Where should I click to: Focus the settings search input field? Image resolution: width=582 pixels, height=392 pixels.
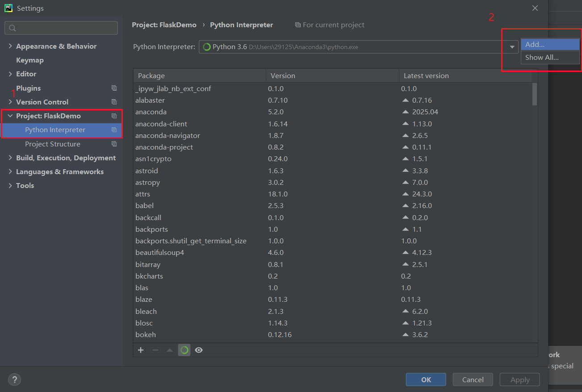pyautogui.click(x=61, y=28)
